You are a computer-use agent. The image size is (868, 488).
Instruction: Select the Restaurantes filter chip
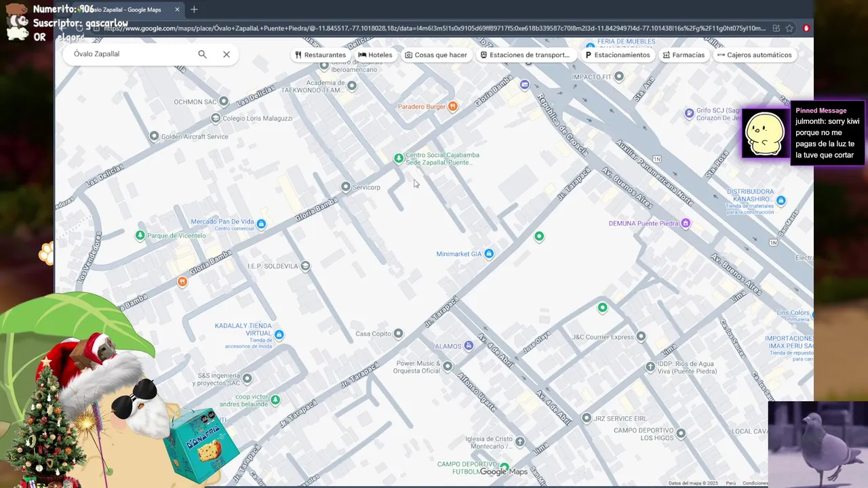(x=320, y=55)
